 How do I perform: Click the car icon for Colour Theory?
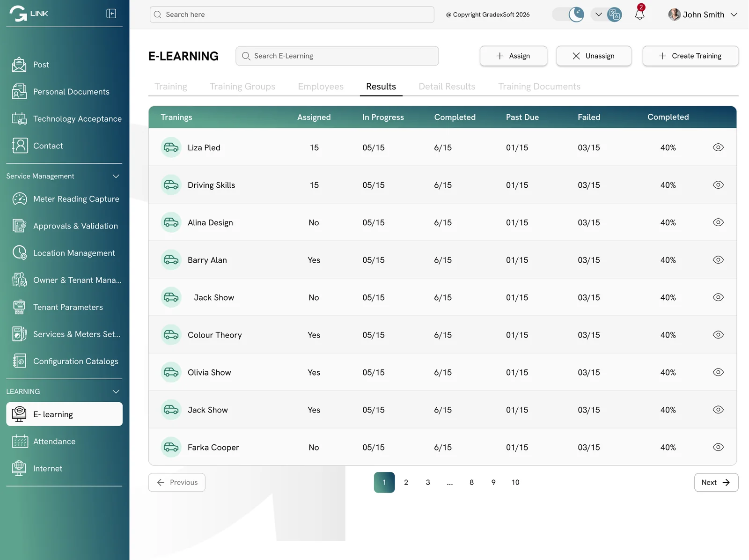171,335
